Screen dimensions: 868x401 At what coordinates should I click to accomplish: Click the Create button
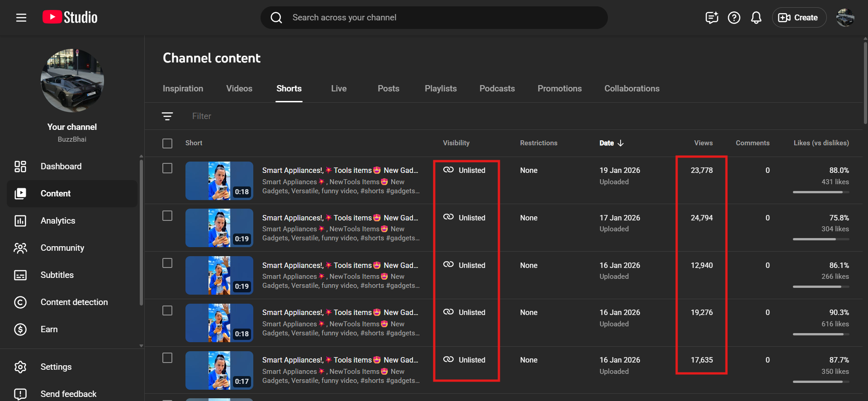coord(799,18)
